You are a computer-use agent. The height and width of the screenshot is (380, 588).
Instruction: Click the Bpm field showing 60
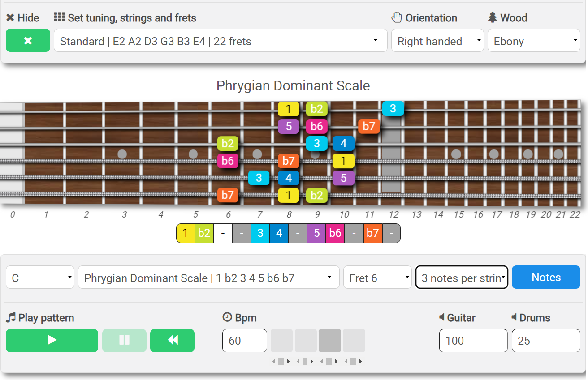(245, 341)
